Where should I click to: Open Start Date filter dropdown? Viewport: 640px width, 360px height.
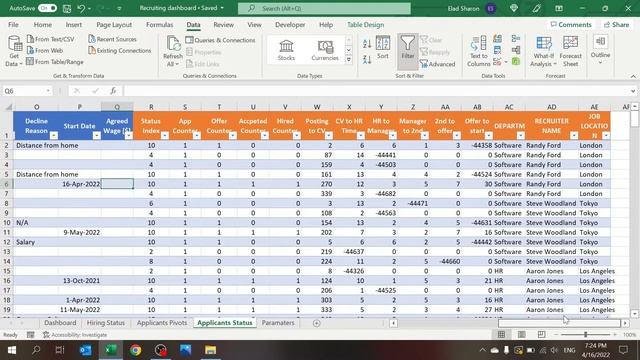[97, 136]
